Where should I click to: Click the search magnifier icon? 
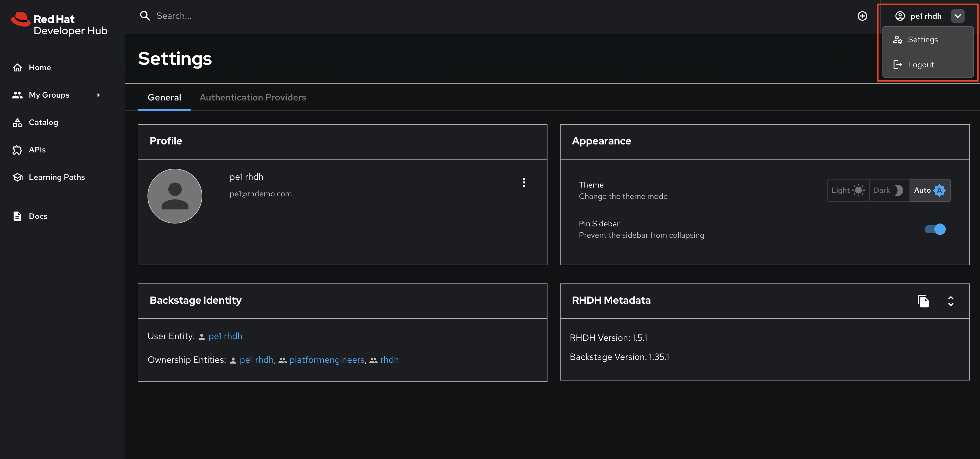click(145, 16)
